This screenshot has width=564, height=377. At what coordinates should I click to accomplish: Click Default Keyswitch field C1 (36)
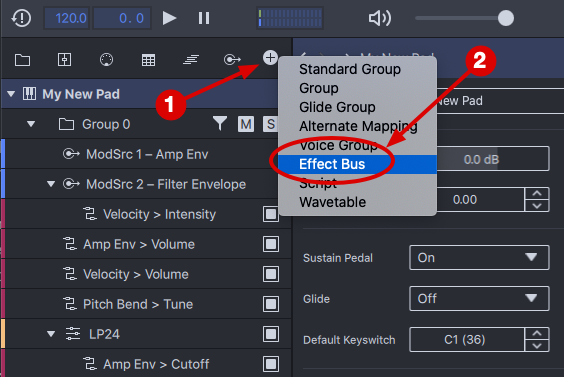[x=467, y=340]
